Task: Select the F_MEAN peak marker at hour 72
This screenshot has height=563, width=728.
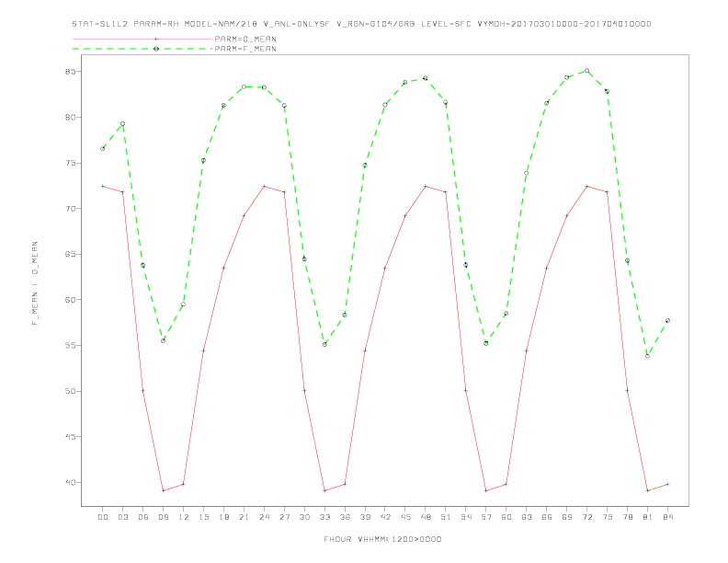Action: [586, 71]
